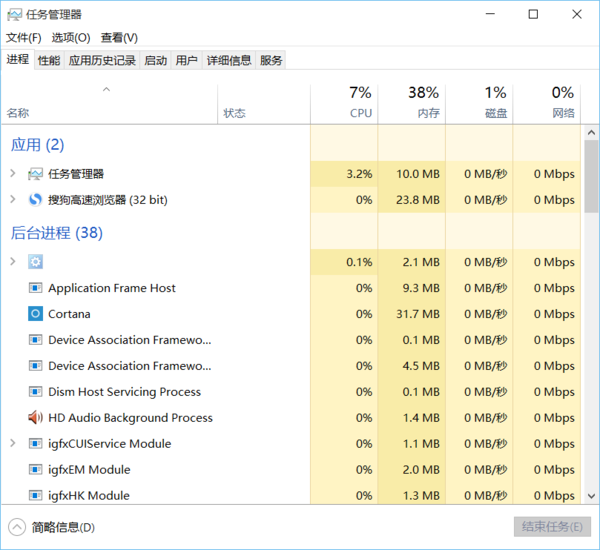Click the igfxEM Module icon
Image resolution: width=600 pixels, height=550 pixels.
[x=35, y=470]
